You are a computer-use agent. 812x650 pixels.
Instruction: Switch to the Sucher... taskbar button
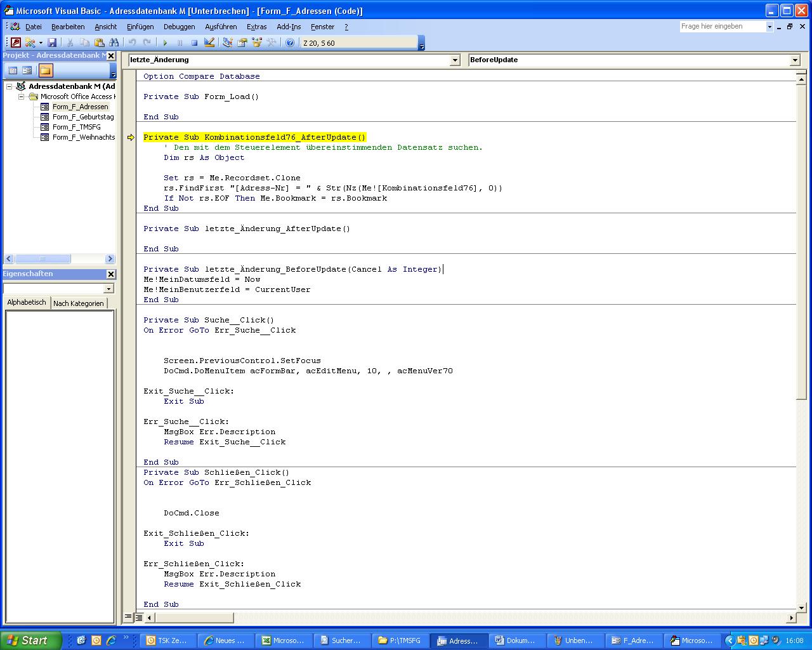342,640
